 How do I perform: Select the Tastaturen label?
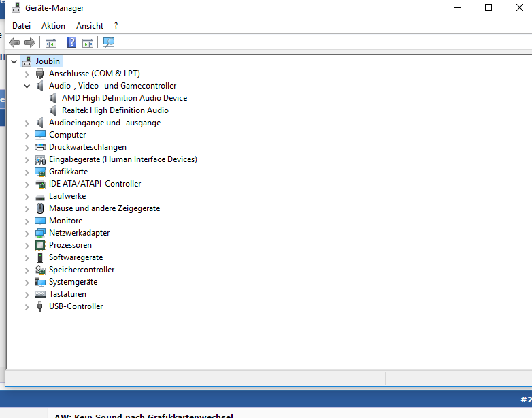(x=67, y=294)
